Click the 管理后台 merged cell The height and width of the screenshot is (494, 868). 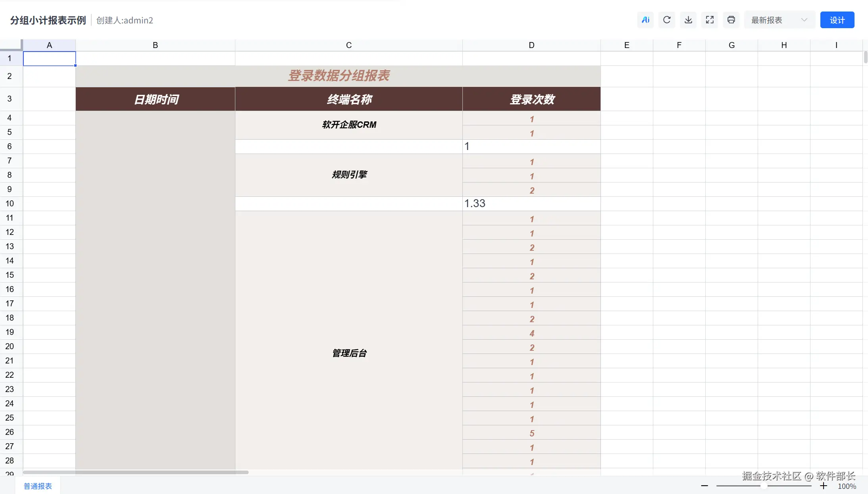(x=348, y=353)
